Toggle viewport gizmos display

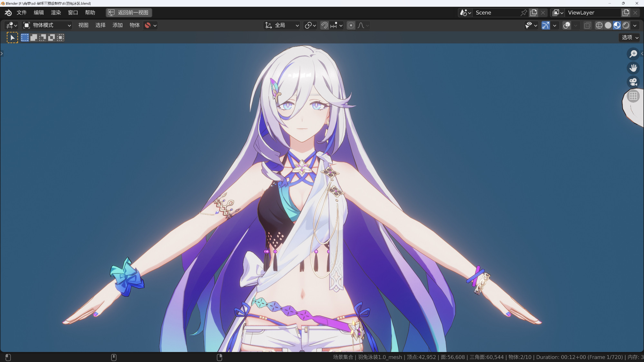[545, 25]
